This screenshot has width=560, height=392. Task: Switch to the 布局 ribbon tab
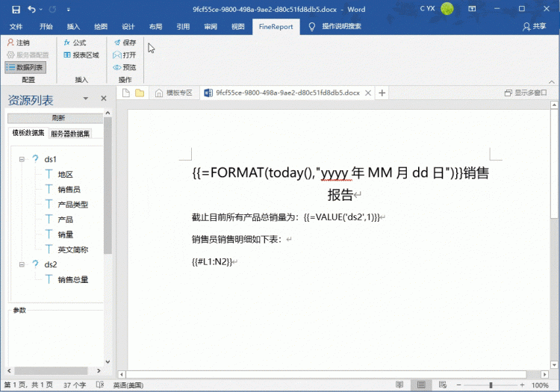pos(155,26)
